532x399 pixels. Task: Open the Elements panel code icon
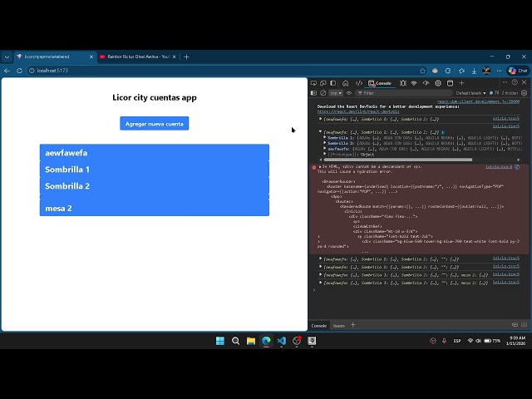359,83
